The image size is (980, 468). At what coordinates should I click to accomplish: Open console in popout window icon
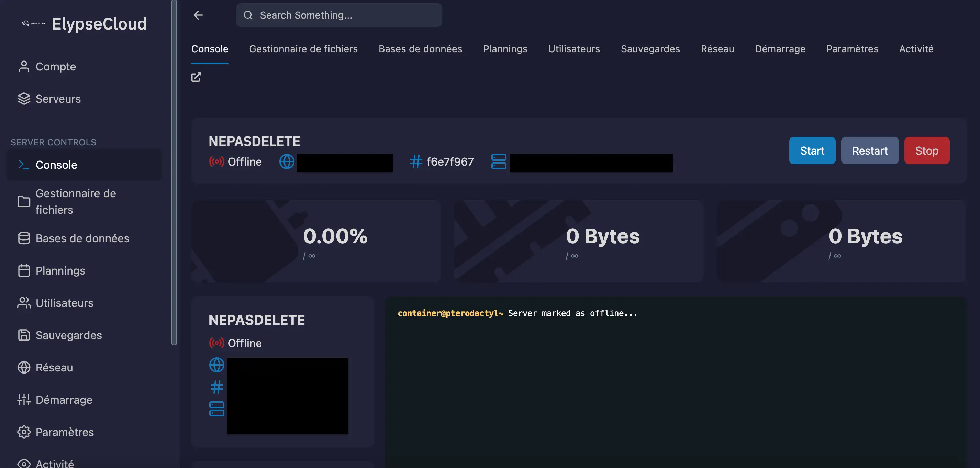tap(196, 77)
